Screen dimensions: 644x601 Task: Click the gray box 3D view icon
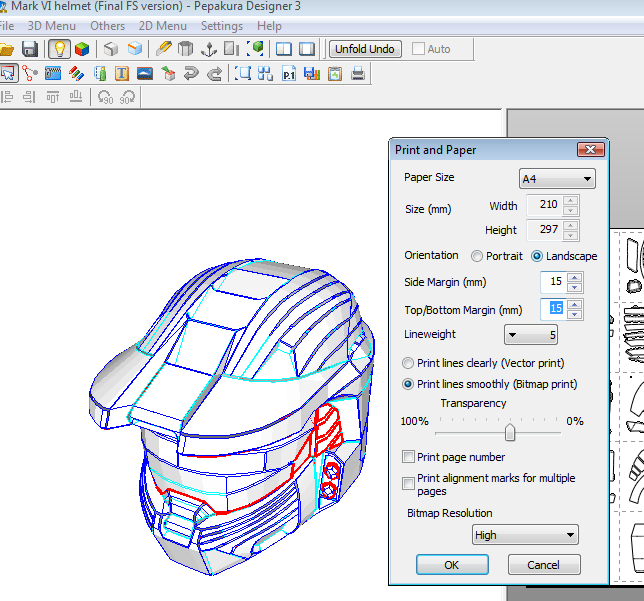[x=111, y=49]
